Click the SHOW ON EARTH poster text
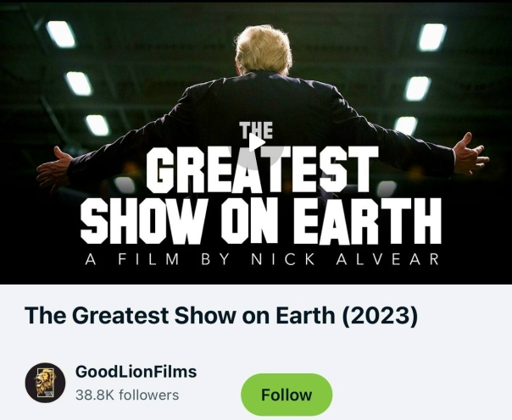This screenshot has height=420, width=512. 261,221
